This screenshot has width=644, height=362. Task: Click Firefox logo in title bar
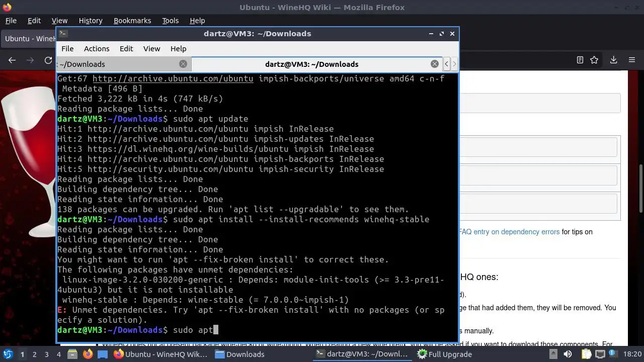(7, 7)
